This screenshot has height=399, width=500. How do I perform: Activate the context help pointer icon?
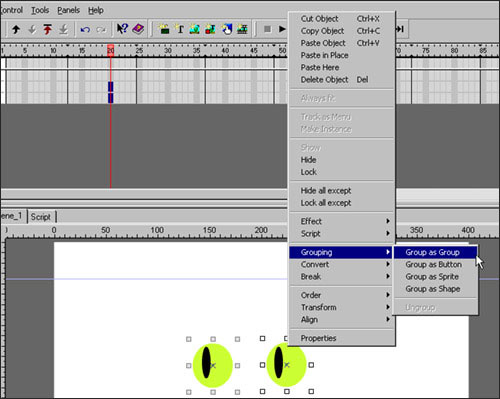tap(122, 29)
